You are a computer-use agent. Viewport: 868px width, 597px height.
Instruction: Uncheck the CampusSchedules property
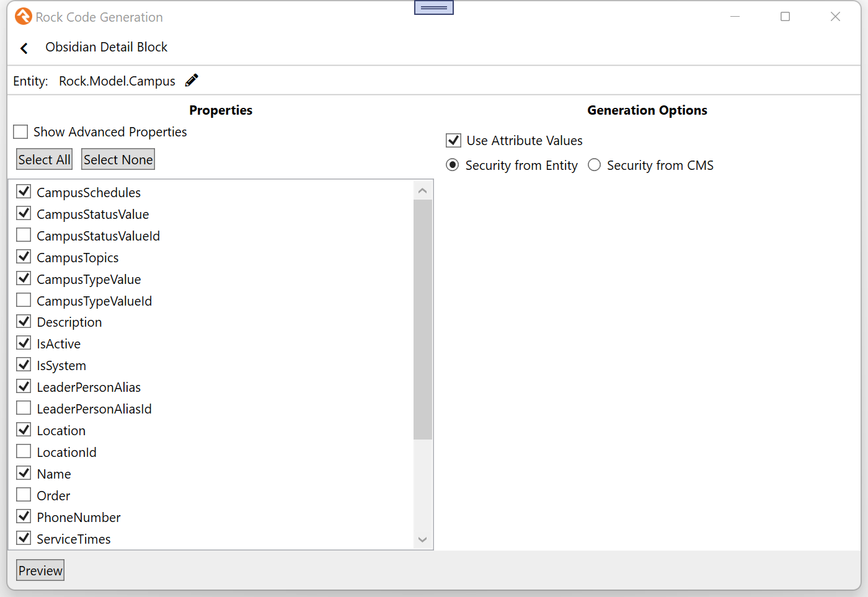click(x=24, y=192)
